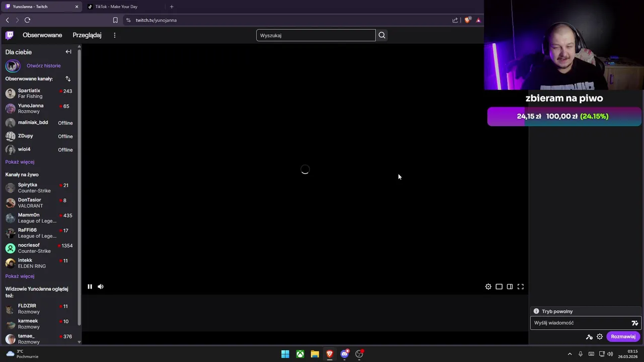Click the zbieram na piwo progress bar
Viewport: 644px width, 362px height.
[x=564, y=116]
